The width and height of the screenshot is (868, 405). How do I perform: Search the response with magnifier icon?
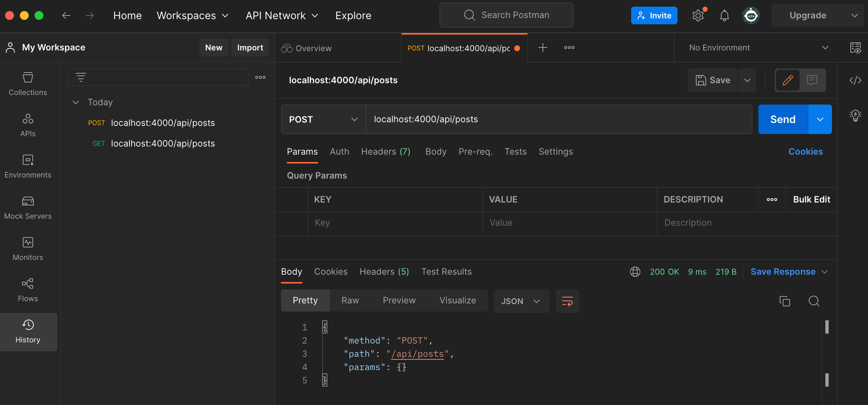pyautogui.click(x=814, y=301)
